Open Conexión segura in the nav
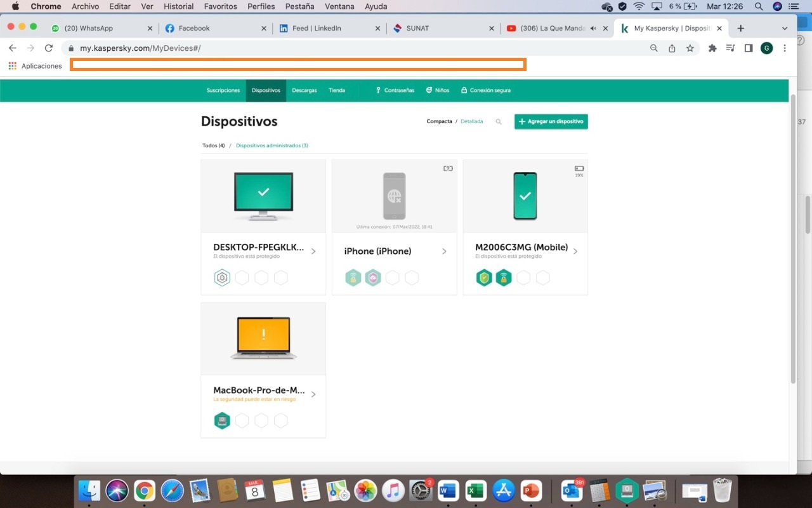The image size is (812, 508). (x=486, y=90)
